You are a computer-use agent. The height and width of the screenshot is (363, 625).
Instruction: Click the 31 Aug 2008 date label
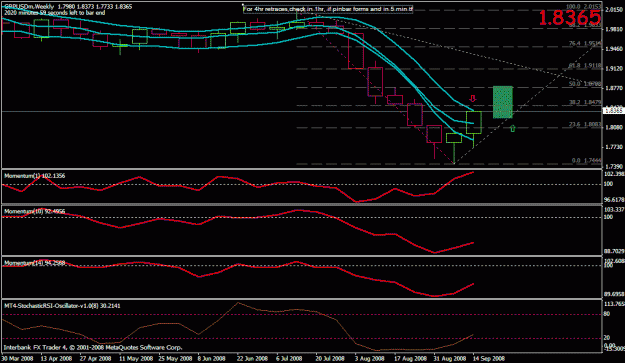click(450, 358)
